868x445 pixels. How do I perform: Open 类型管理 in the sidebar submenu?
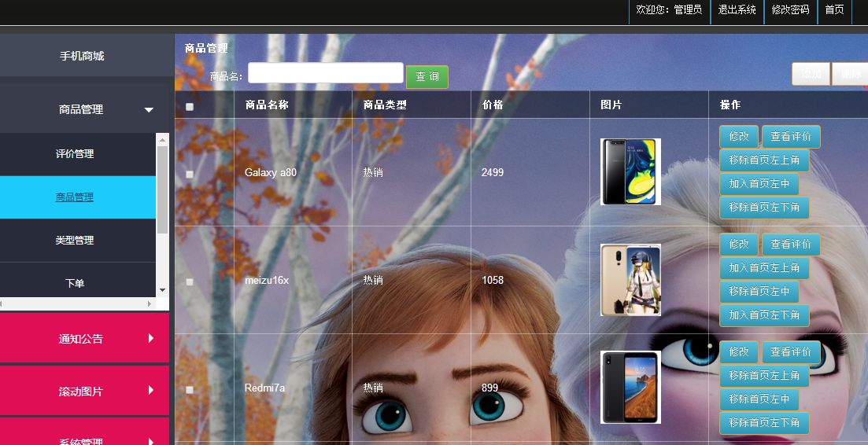[75, 240]
